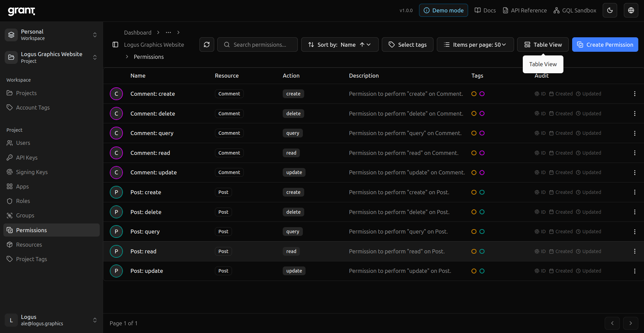644x333 pixels.
Task: Click the update action badge in Post: update
Action: coord(294,271)
